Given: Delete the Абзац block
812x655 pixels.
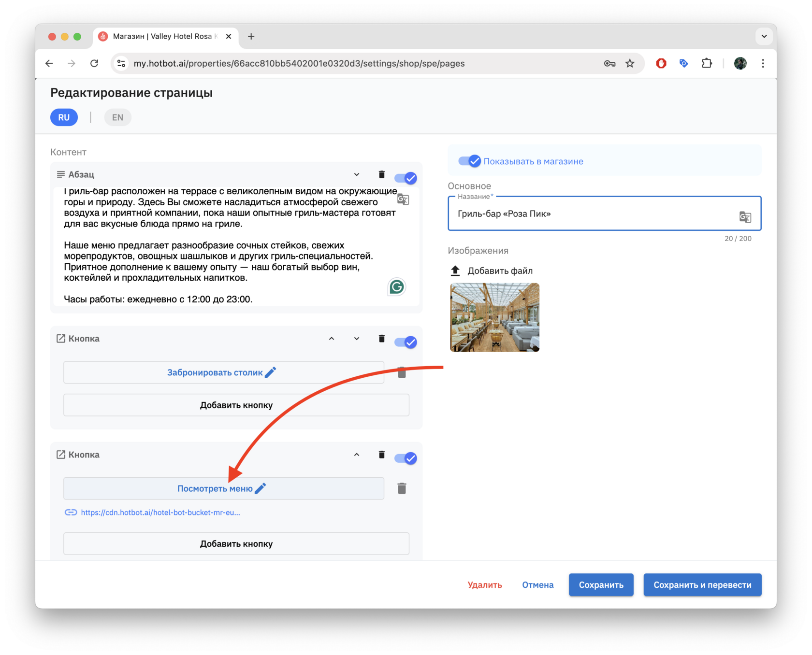Looking at the screenshot, I should tap(381, 174).
